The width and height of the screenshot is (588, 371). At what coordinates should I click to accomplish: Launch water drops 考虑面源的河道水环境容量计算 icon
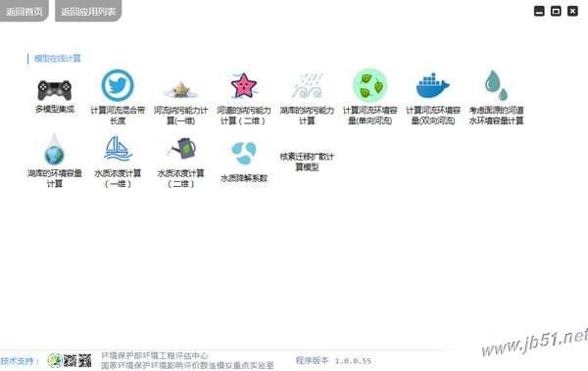coord(496,85)
